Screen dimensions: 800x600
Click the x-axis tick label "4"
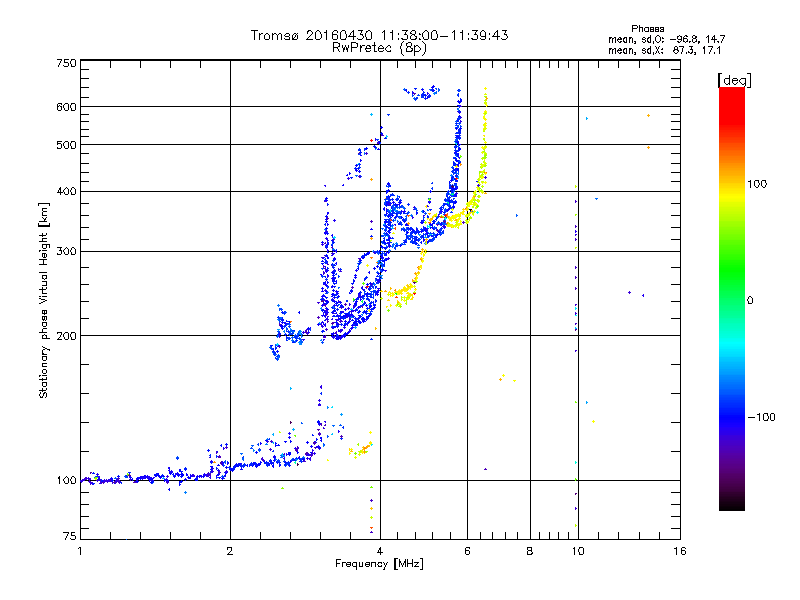380,551
